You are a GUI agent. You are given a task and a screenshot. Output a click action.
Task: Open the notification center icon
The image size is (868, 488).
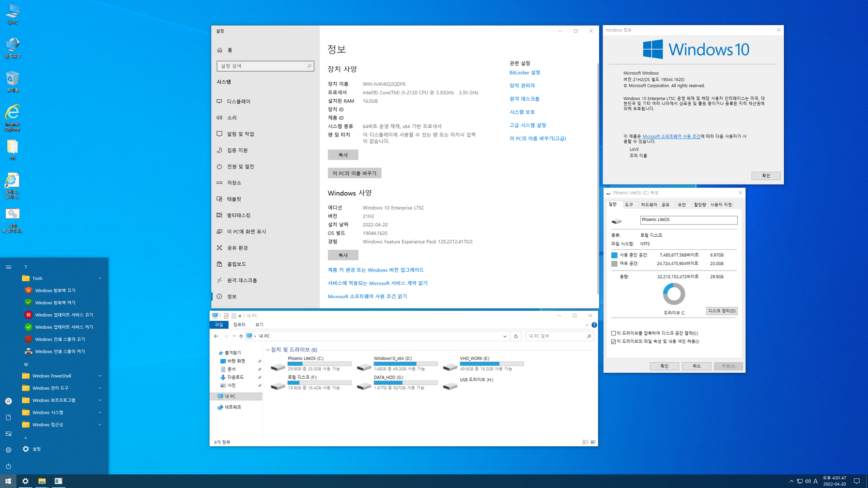[x=856, y=481]
